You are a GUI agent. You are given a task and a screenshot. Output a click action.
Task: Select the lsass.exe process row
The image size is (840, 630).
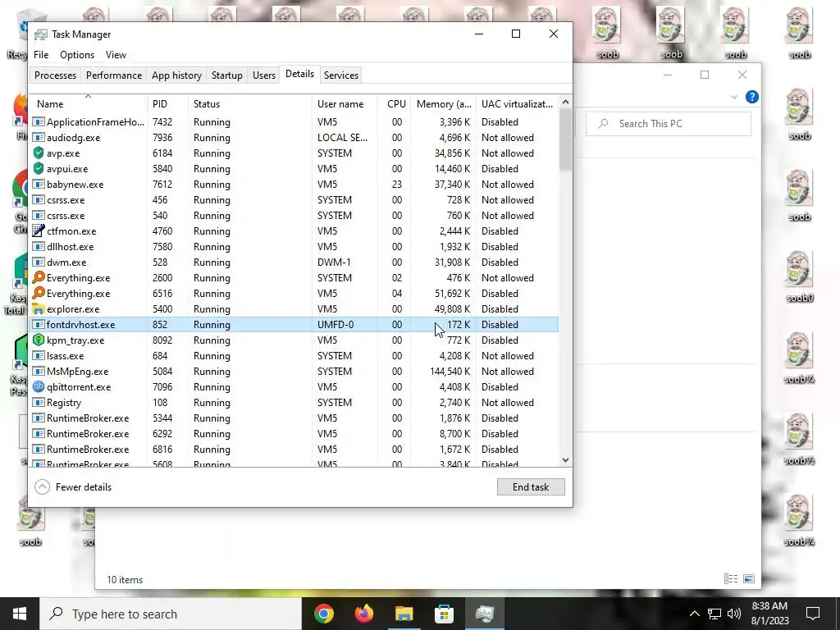coord(294,356)
